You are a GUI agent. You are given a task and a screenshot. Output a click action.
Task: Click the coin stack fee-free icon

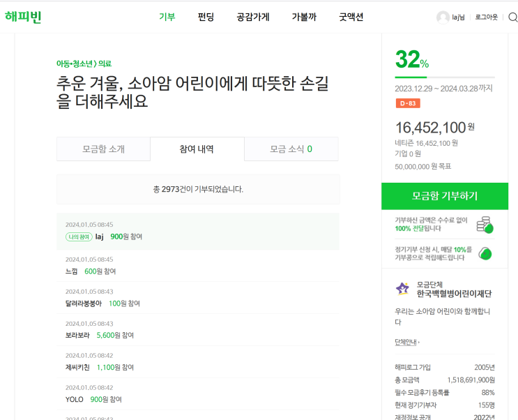coord(485,225)
